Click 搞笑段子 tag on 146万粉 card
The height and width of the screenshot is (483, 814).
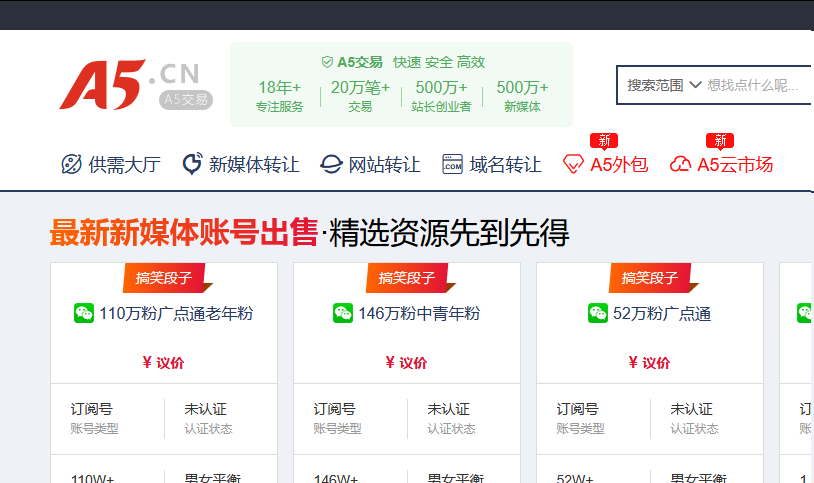407,278
